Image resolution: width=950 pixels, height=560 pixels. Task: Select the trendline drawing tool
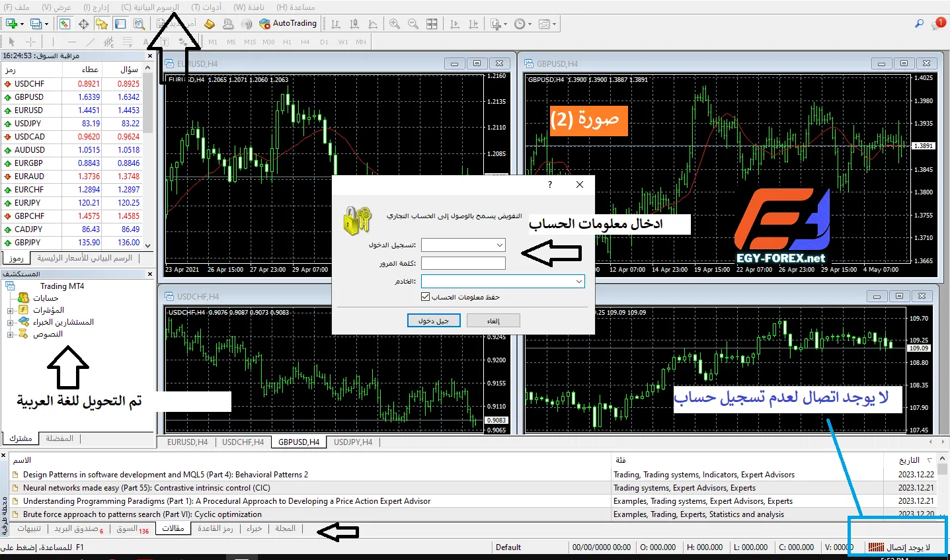point(91,42)
